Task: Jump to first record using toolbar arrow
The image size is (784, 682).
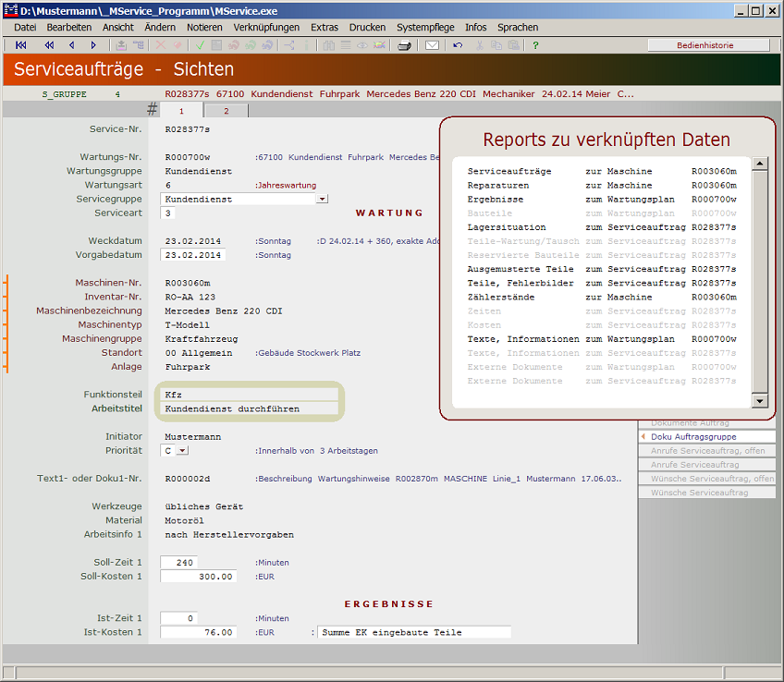Action: tap(21, 44)
